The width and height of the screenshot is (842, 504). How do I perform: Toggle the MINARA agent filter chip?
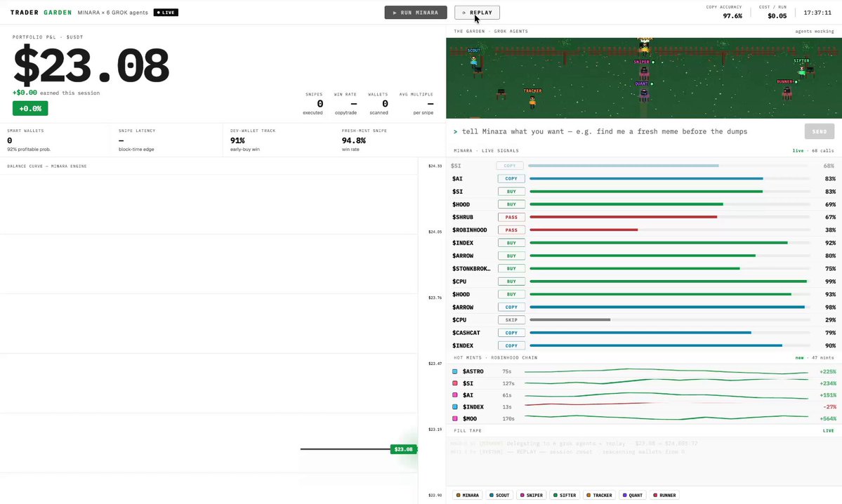click(x=468, y=496)
